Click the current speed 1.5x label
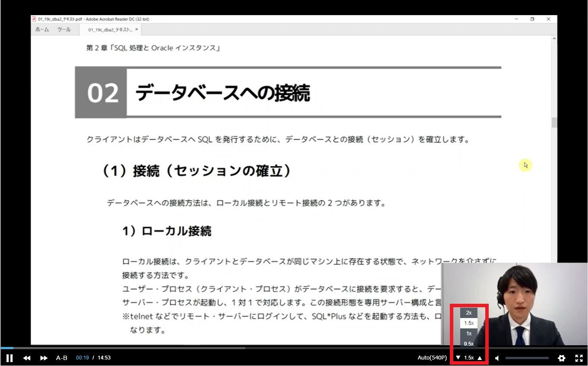Viewport: 588px width, 366px height. click(469, 358)
